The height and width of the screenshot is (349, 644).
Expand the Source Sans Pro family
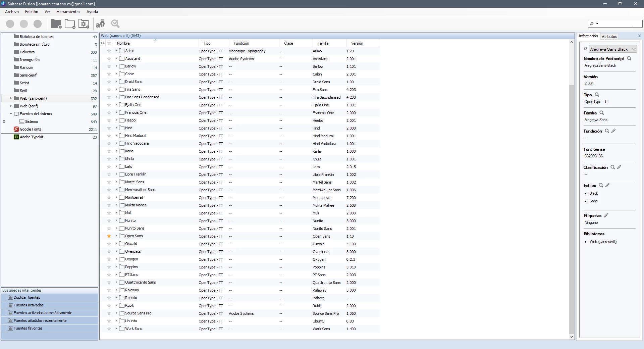(116, 313)
